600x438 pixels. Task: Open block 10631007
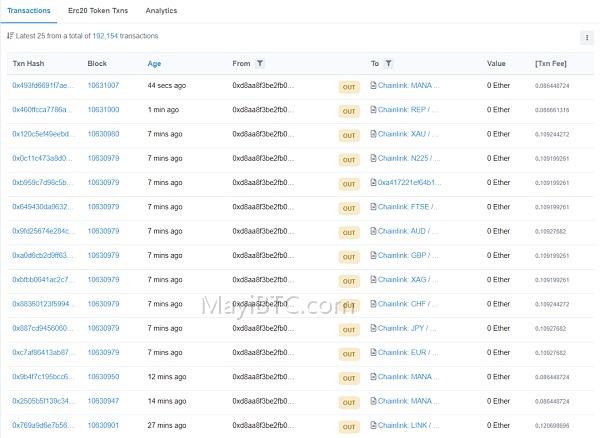(x=103, y=85)
